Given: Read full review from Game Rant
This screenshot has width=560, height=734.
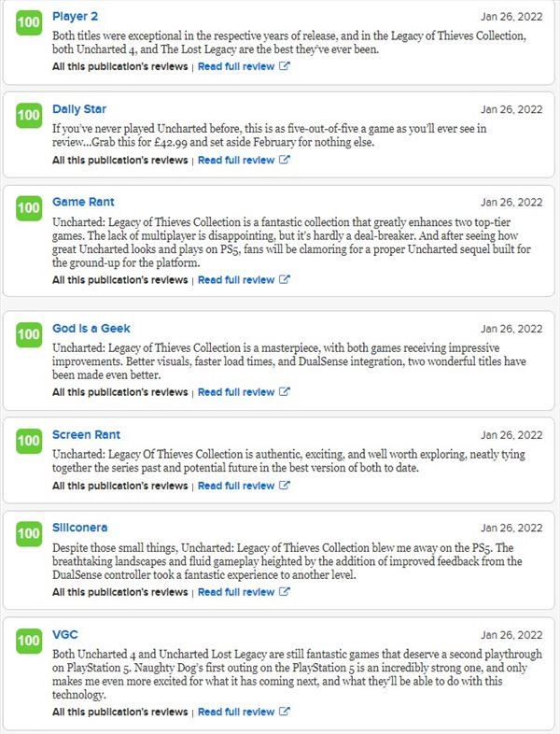Looking at the screenshot, I should click(236, 279).
